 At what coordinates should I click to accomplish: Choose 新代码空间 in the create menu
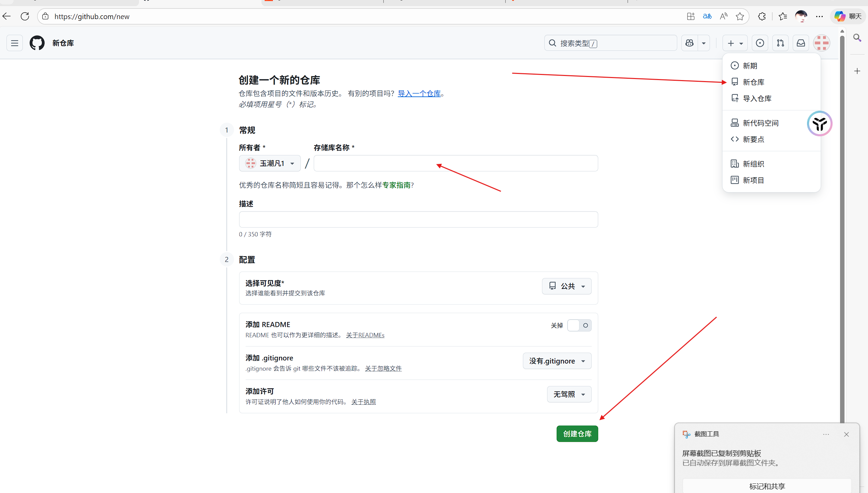[760, 123]
